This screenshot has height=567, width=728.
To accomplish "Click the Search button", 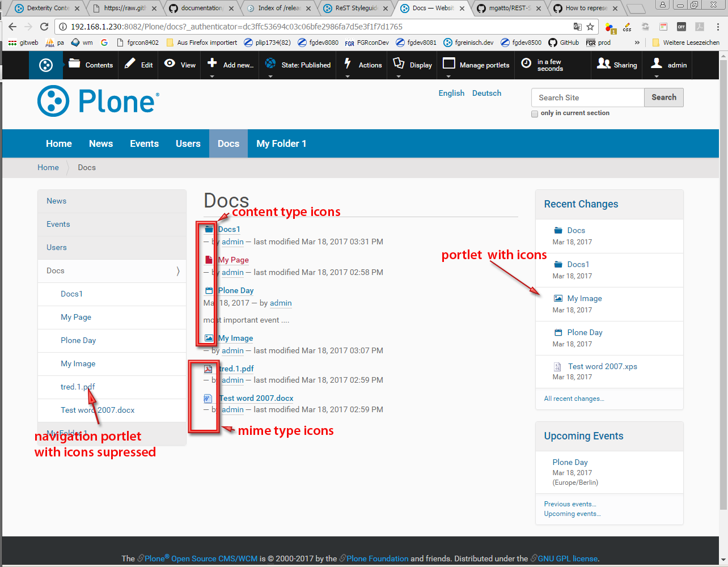I will coord(663,98).
